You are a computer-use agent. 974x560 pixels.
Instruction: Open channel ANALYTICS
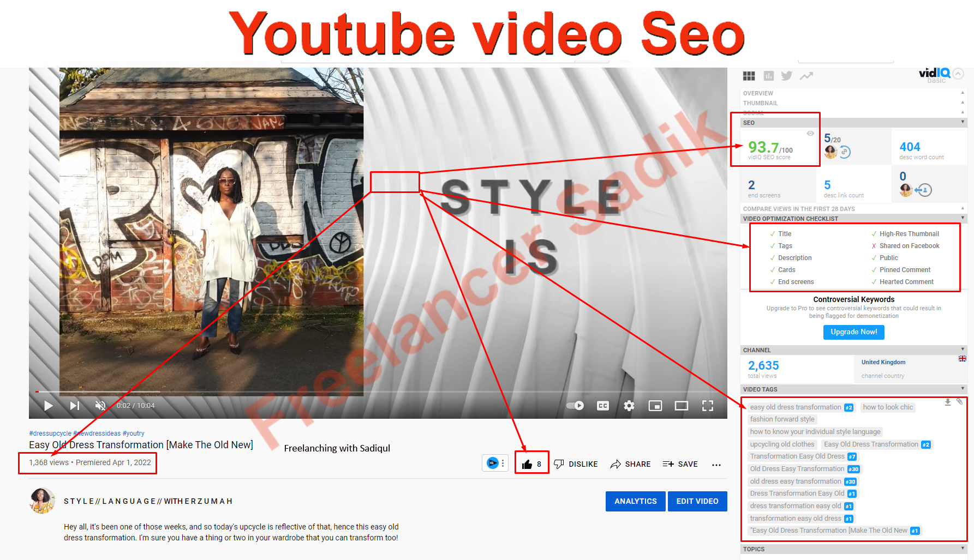pyautogui.click(x=636, y=501)
